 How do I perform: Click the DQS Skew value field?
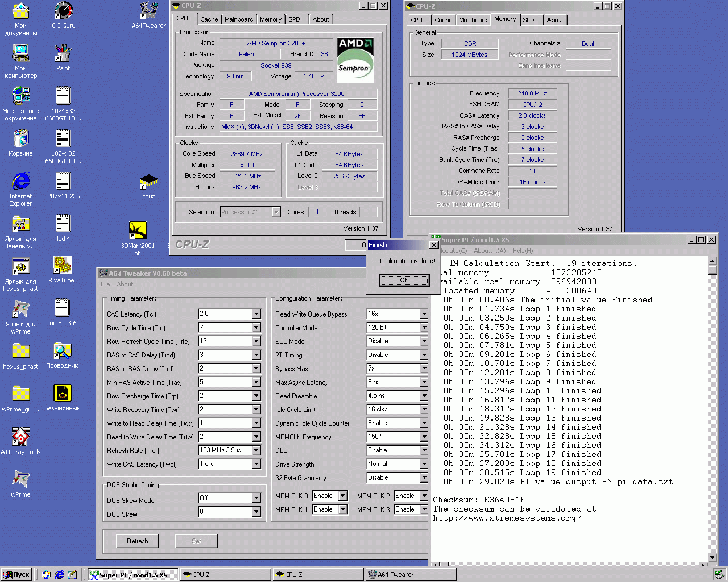(x=225, y=512)
